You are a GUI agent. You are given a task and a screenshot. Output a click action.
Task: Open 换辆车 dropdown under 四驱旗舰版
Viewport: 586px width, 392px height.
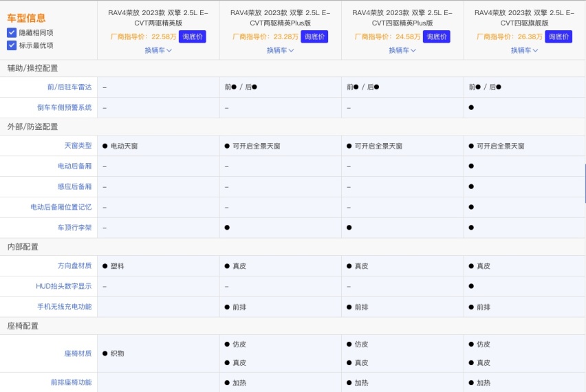[x=524, y=50]
